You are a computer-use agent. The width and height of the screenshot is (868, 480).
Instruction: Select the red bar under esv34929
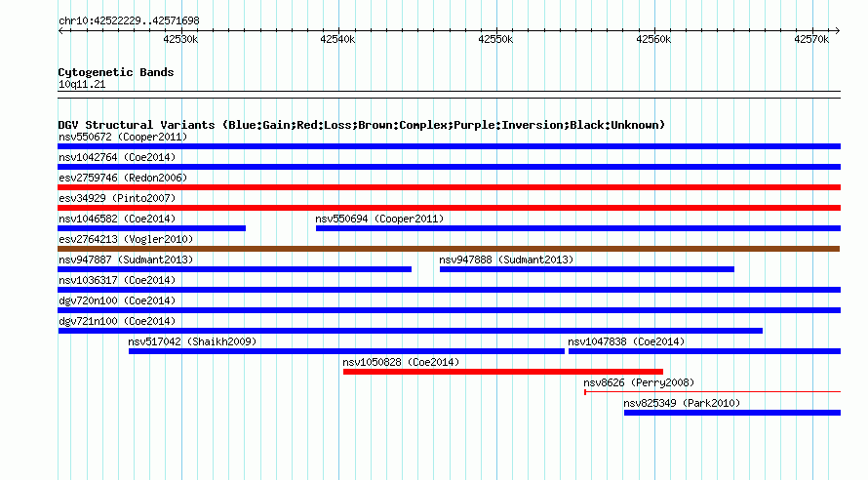449,208
